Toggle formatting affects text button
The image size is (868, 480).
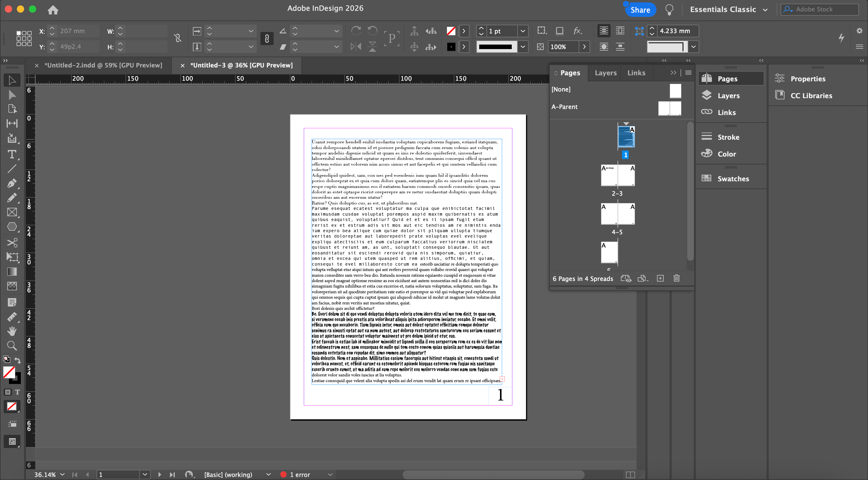[x=17, y=392]
